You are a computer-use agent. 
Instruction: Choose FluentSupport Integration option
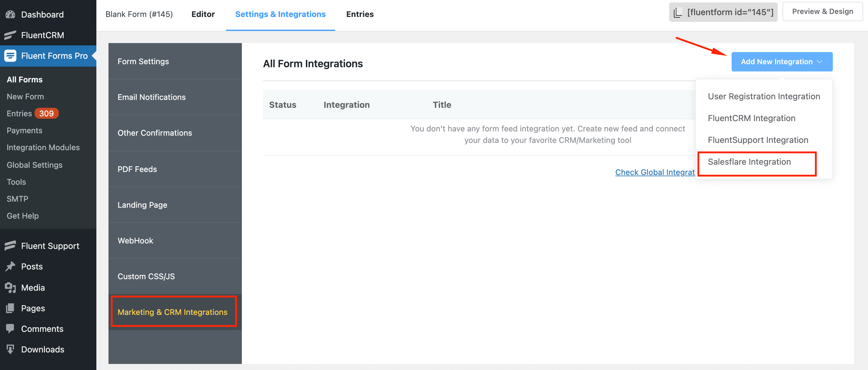[x=764, y=140]
